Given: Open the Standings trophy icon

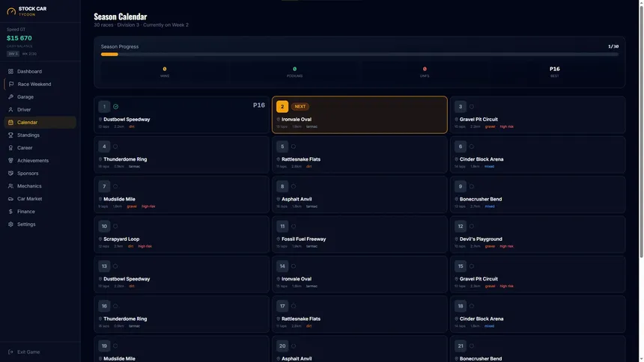Looking at the screenshot, I should click(10, 135).
